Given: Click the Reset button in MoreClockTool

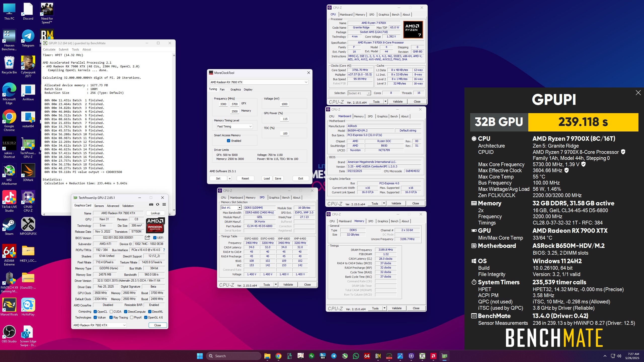Looking at the screenshot, I should point(245,178).
